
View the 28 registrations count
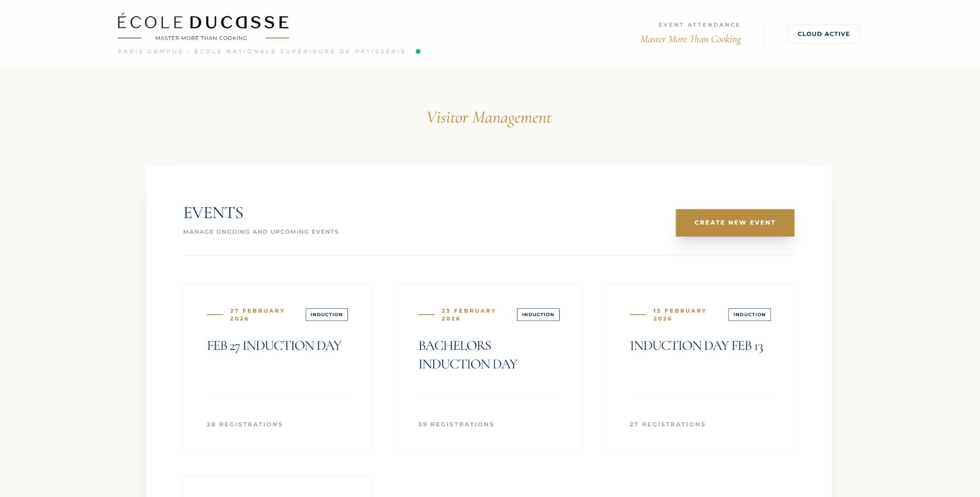point(245,424)
